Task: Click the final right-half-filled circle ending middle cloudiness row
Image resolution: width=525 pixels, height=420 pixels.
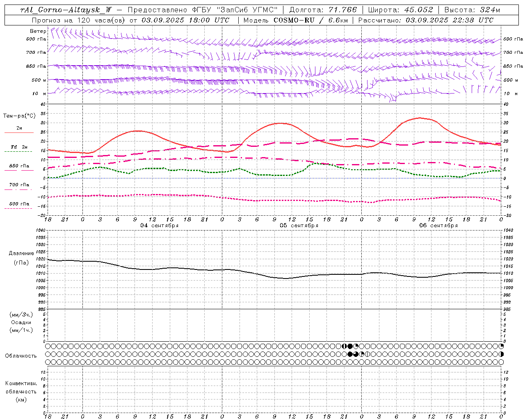Action: (501, 354)
